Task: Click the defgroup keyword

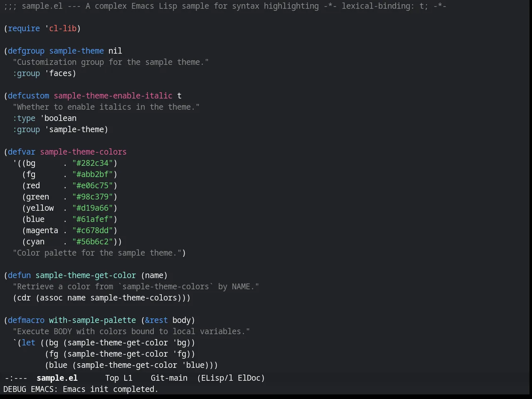Action: pos(26,51)
